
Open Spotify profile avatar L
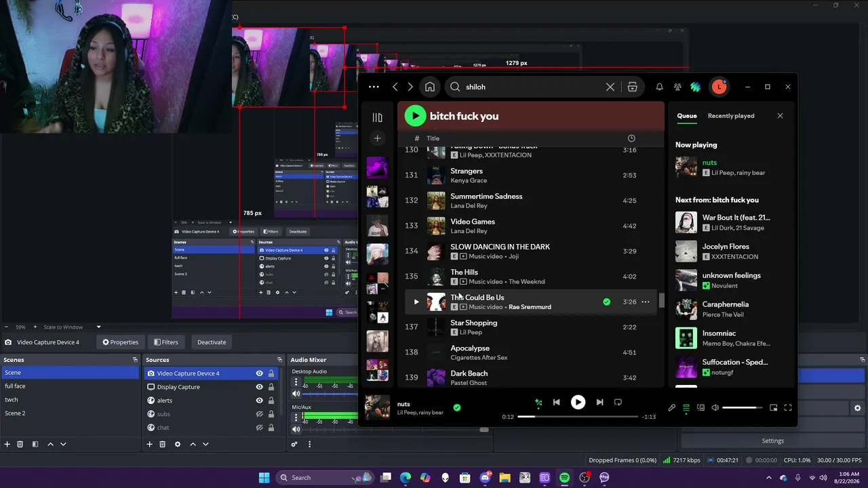click(719, 87)
